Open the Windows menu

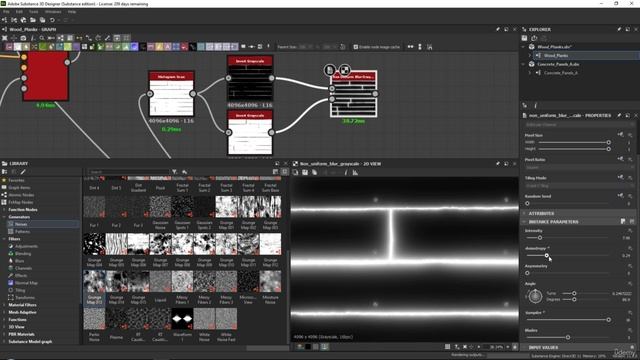point(53,12)
